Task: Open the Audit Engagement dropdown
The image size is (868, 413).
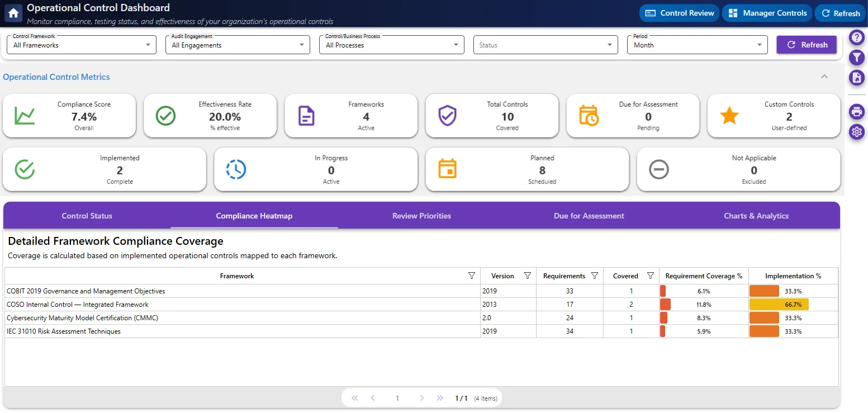Action: pos(238,45)
